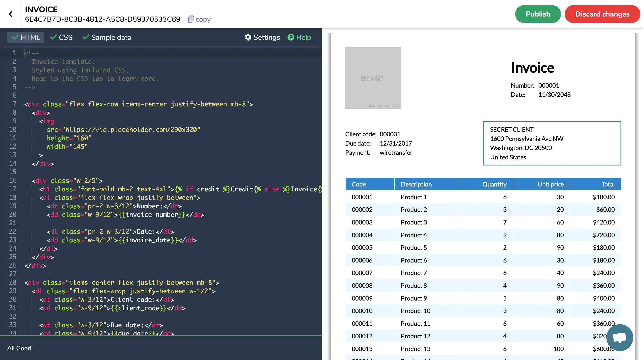The height and width of the screenshot is (360, 644).
Task: Click the copy template ID icon
Action: pos(191,19)
